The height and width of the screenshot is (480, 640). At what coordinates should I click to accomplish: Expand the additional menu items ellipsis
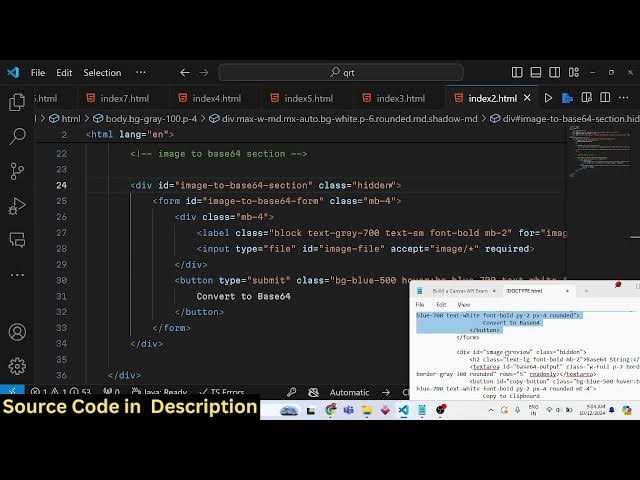click(x=140, y=72)
